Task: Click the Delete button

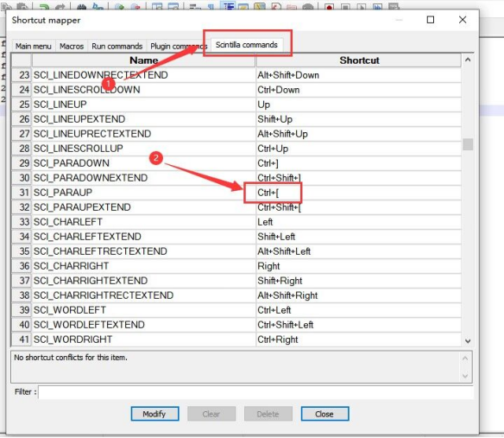Action: pyautogui.click(x=268, y=414)
